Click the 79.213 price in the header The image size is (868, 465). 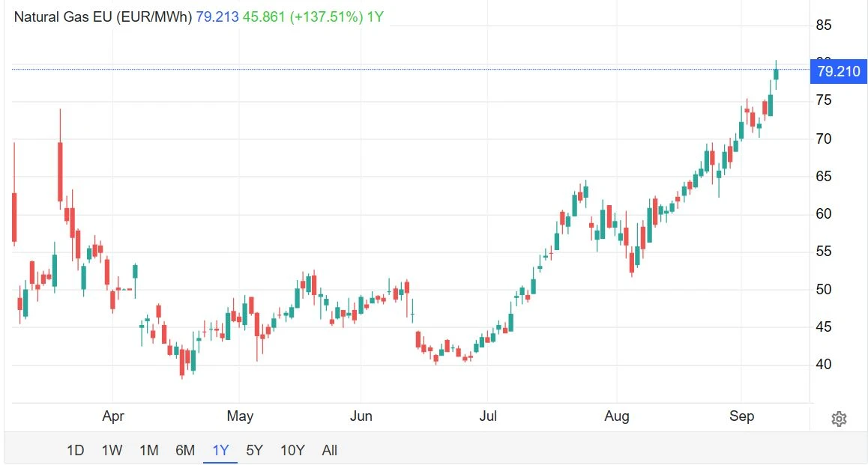click(x=217, y=17)
